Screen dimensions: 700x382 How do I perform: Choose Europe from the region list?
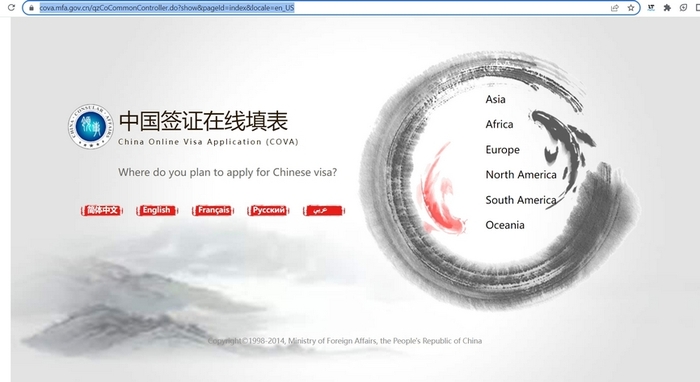503,149
